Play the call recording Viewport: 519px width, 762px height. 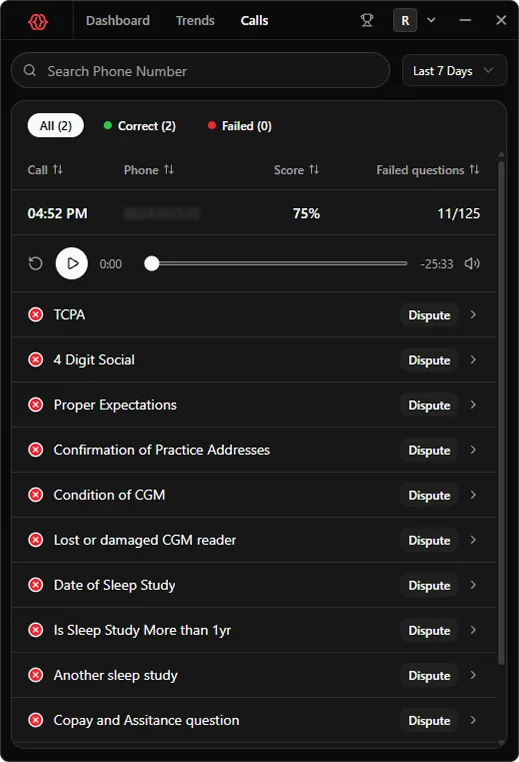pos(72,264)
